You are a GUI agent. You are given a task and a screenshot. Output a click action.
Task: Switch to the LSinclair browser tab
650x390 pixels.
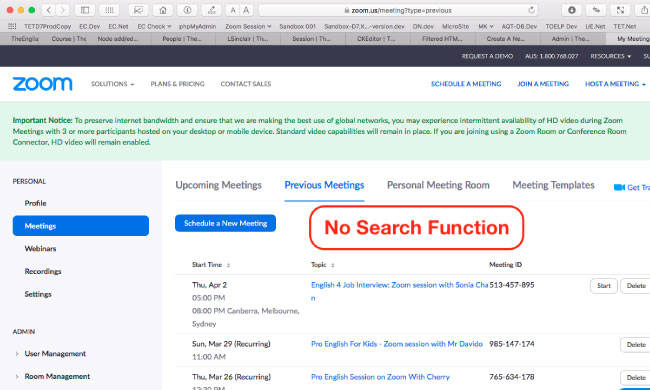click(x=248, y=39)
